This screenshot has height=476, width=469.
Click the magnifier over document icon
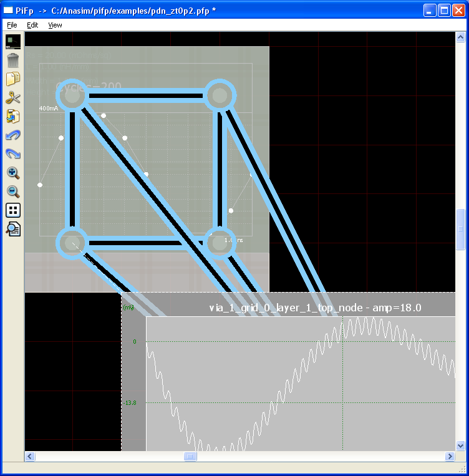point(13,229)
